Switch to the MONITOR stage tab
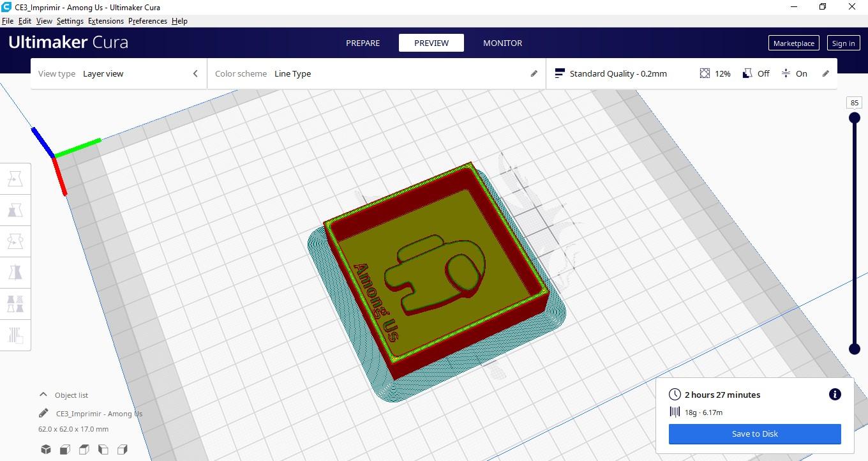Viewport: 868px width, 461px height. (x=502, y=43)
